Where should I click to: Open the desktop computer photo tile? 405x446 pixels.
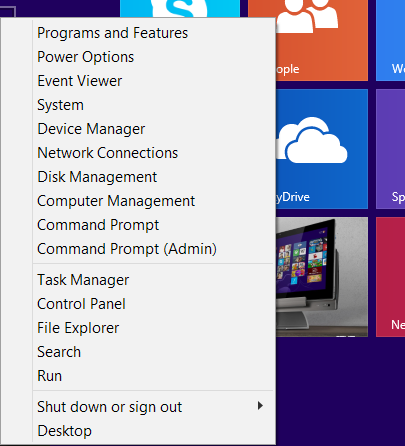pos(322,277)
